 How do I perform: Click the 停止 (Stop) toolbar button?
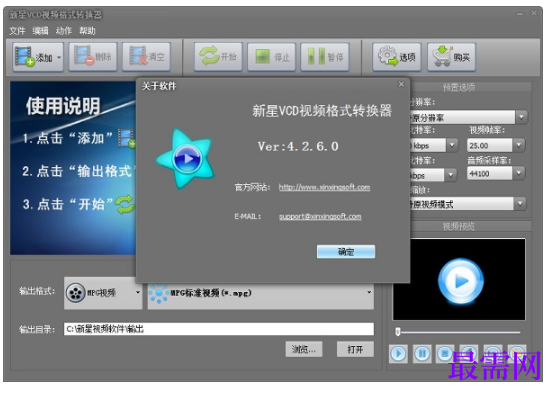(272, 57)
